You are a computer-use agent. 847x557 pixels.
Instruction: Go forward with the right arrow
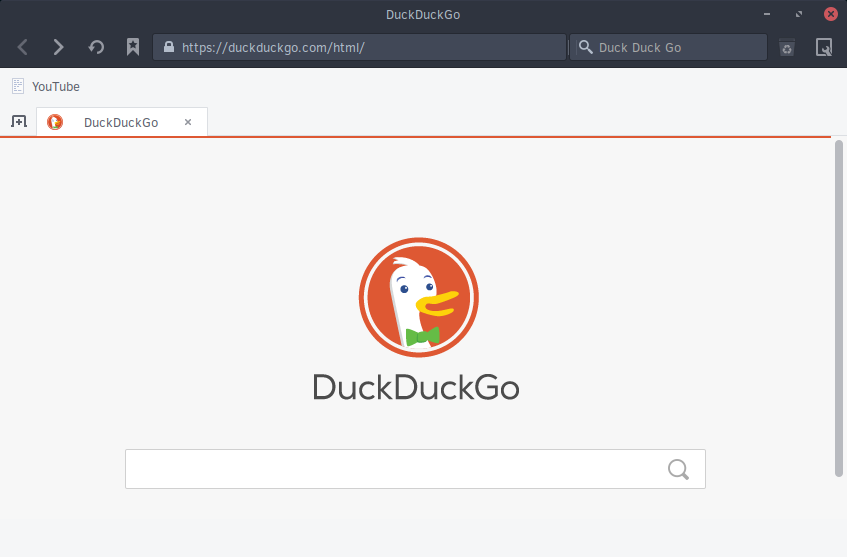pyautogui.click(x=58, y=47)
